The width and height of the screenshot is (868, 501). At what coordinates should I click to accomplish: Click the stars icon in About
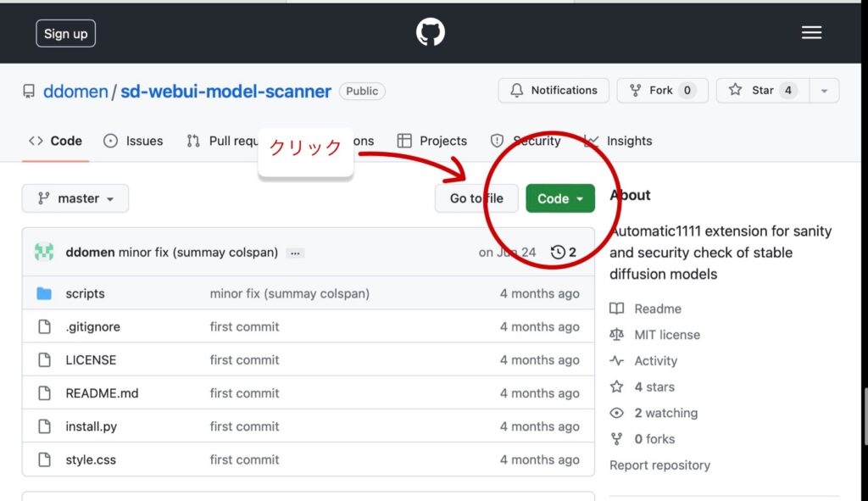click(x=617, y=387)
